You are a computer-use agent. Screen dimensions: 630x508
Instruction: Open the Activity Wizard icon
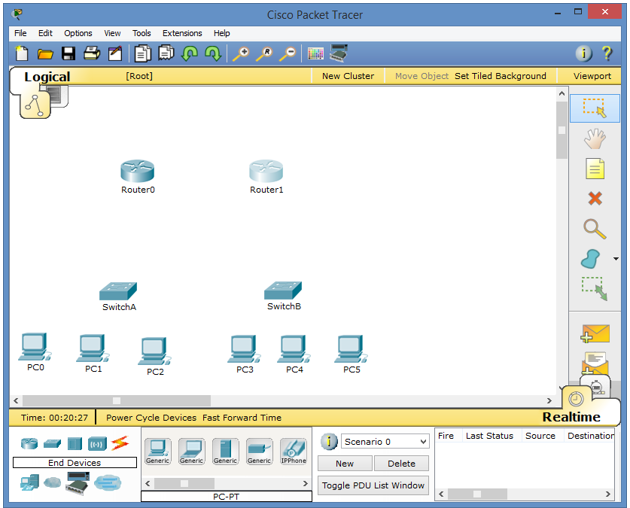(115, 53)
